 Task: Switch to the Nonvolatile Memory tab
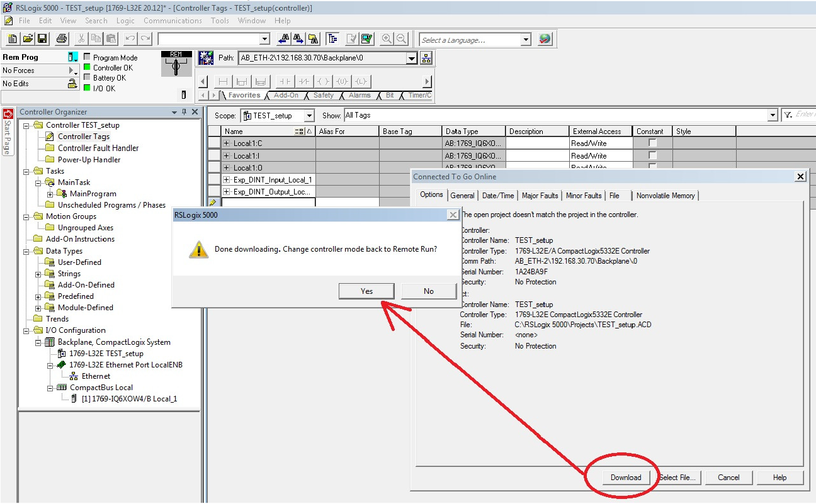(665, 196)
